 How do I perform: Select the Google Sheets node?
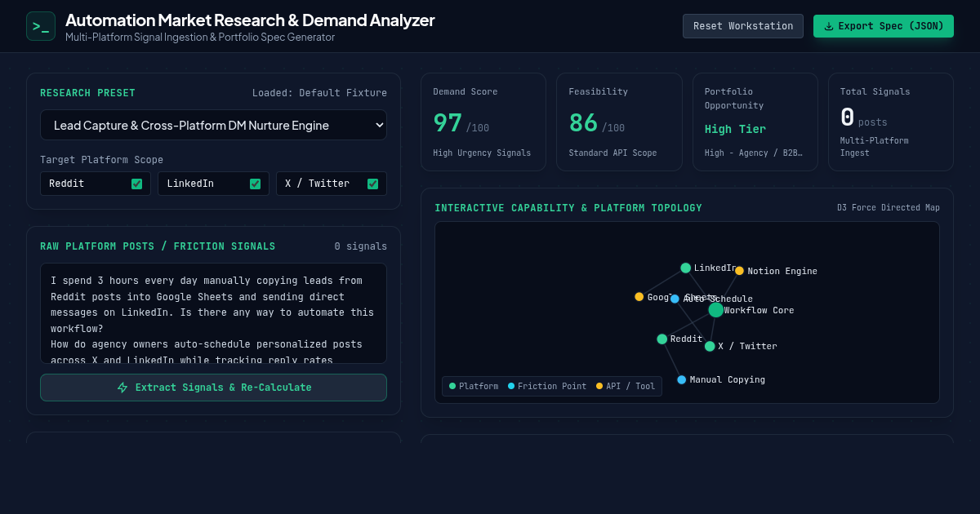(x=639, y=297)
